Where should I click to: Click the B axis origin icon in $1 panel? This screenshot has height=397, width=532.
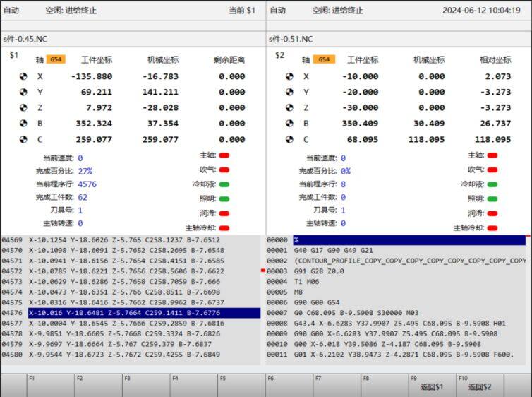coord(23,124)
